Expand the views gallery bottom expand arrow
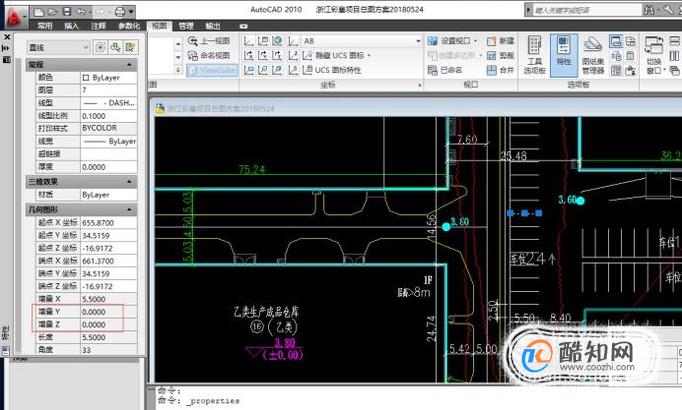 pos(178,70)
